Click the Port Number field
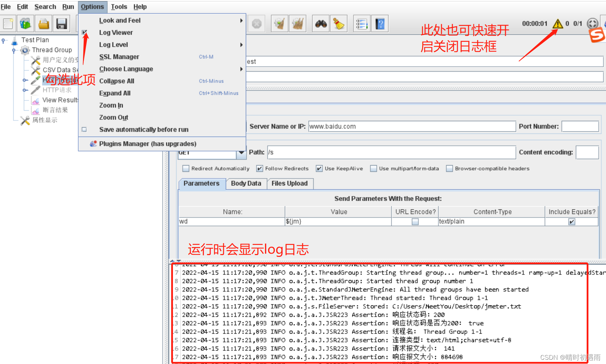This screenshot has height=364, width=606. coord(580,126)
